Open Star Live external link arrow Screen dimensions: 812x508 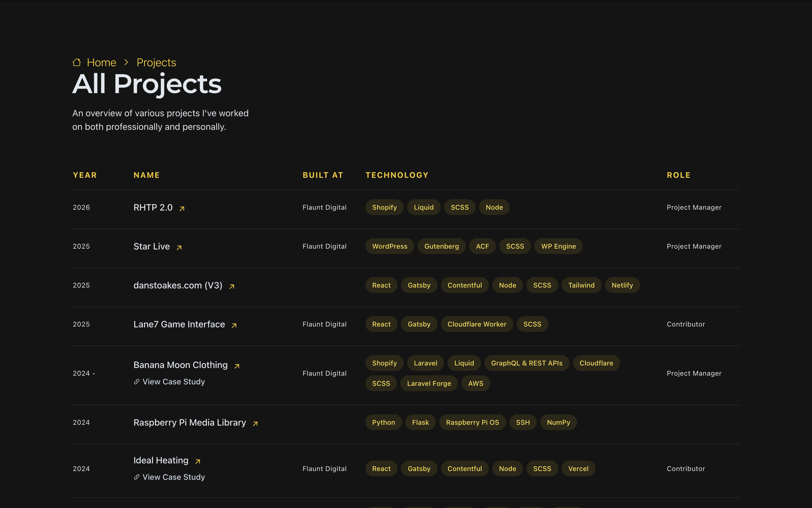coord(179,248)
